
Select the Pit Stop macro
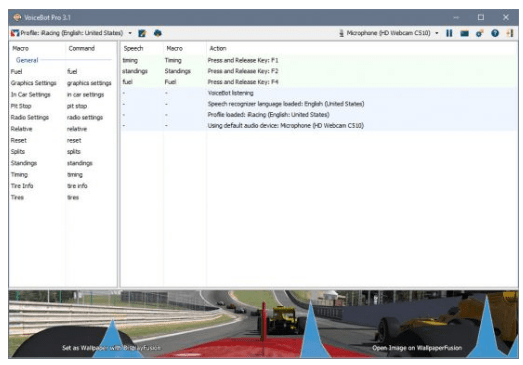point(21,106)
